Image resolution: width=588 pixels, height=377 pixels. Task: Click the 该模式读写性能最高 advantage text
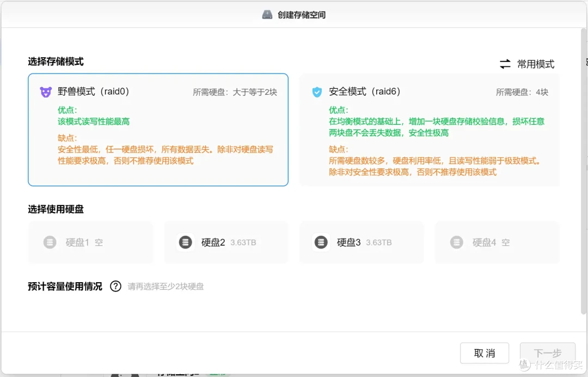94,121
